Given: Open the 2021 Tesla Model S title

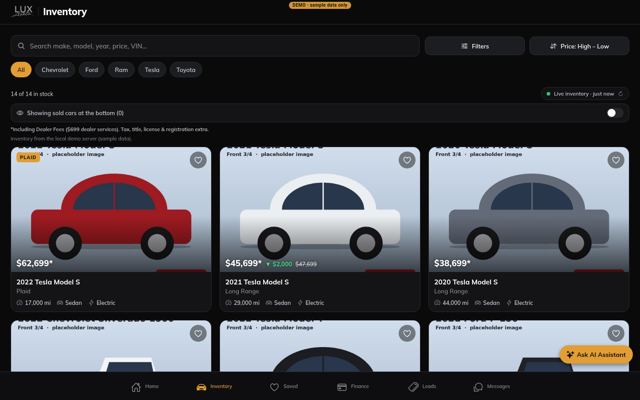Looking at the screenshot, I should tap(257, 282).
